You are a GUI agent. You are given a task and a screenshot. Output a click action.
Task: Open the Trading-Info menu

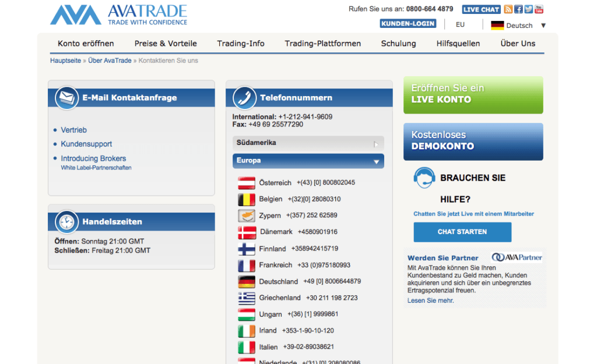tap(241, 43)
